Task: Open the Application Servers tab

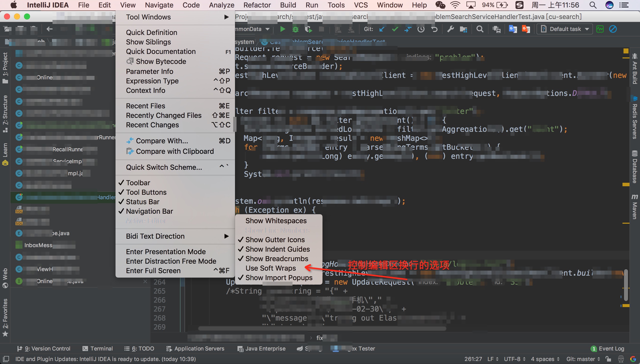Action: click(x=195, y=349)
